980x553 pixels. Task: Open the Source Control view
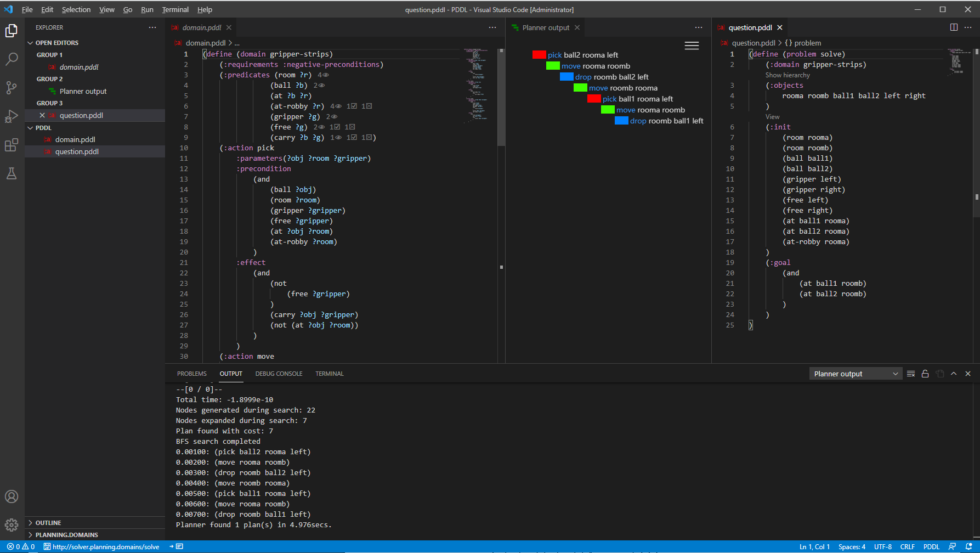[12, 88]
